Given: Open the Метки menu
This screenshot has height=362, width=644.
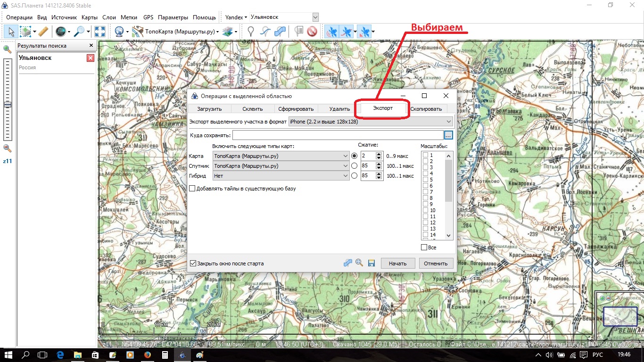Looking at the screenshot, I should point(129,17).
